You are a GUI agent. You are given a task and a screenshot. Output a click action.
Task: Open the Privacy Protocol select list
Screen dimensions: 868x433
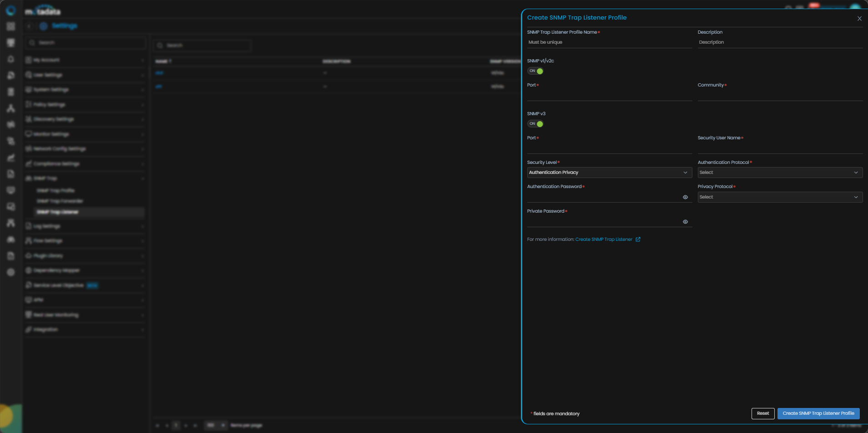[x=780, y=197]
